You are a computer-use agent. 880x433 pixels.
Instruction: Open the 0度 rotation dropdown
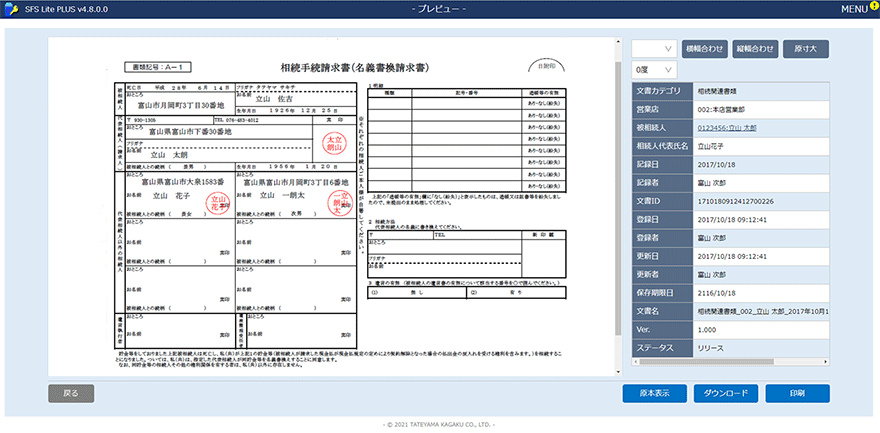pos(653,70)
